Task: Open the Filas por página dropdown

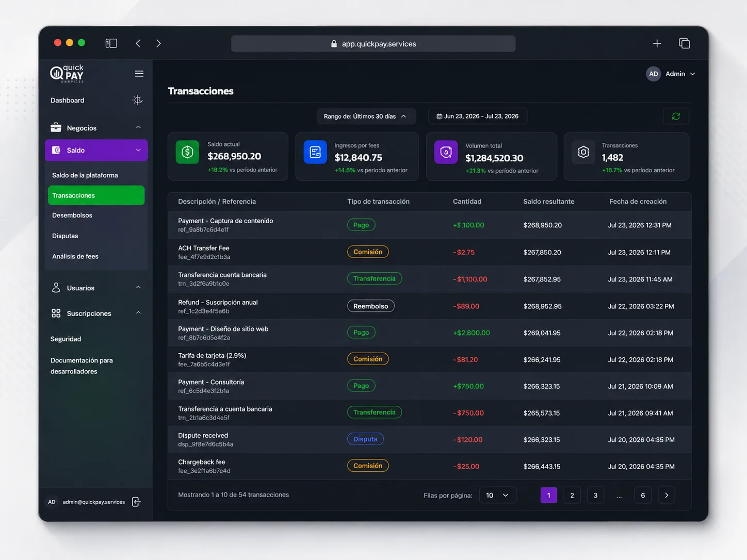Action: (498, 495)
